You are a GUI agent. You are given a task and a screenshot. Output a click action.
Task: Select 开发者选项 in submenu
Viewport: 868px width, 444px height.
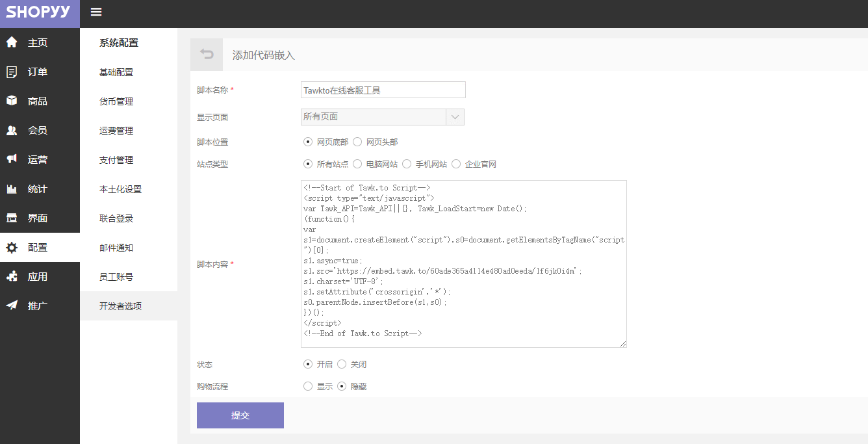[x=129, y=306]
